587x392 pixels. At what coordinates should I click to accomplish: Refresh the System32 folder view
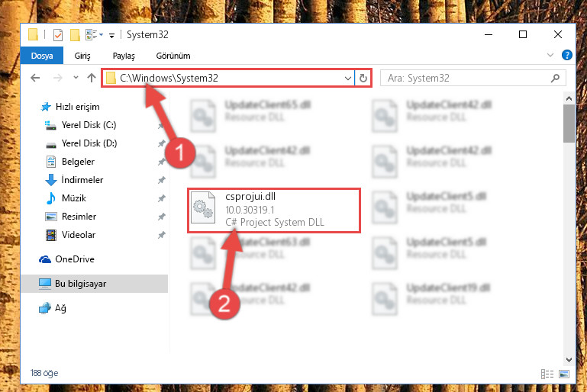click(x=363, y=79)
